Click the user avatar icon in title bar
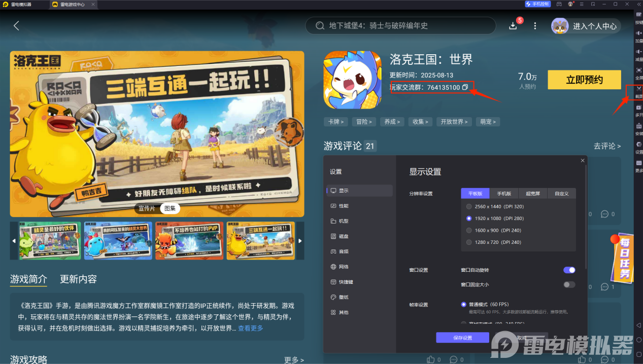643x364 pixels. [x=570, y=4]
